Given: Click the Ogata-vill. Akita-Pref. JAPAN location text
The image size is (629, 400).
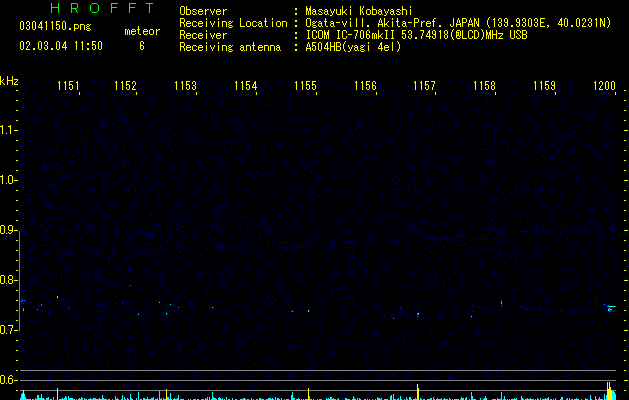Looking at the screenshot, I should coord(458,23).
